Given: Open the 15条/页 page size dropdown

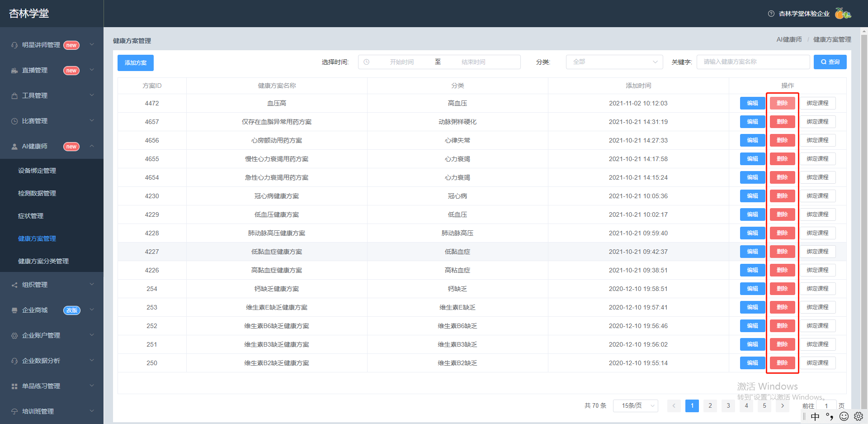Looking at the screenshot, I should [636, 406].
